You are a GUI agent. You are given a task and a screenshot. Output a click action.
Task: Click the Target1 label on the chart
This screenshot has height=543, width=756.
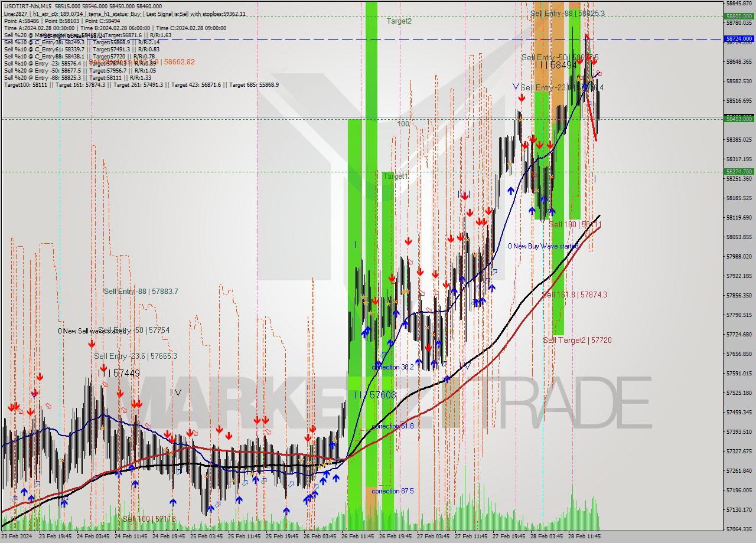pyautogui.click(x=395, y=176)
